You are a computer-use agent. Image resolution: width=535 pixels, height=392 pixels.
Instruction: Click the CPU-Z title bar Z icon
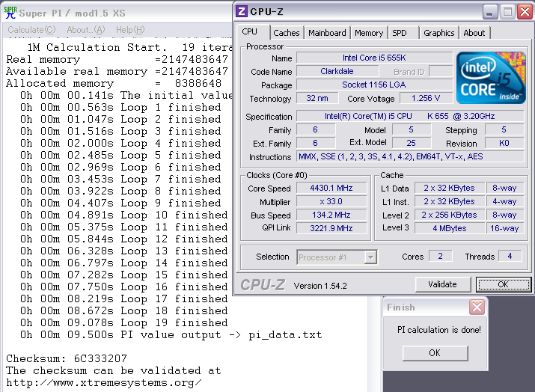tap(242, 12)
